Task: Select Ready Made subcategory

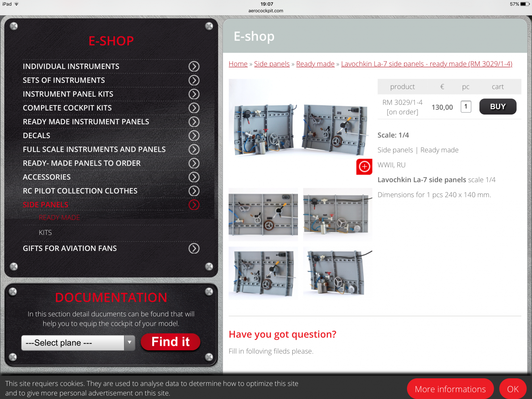Action: click(60, 218)
